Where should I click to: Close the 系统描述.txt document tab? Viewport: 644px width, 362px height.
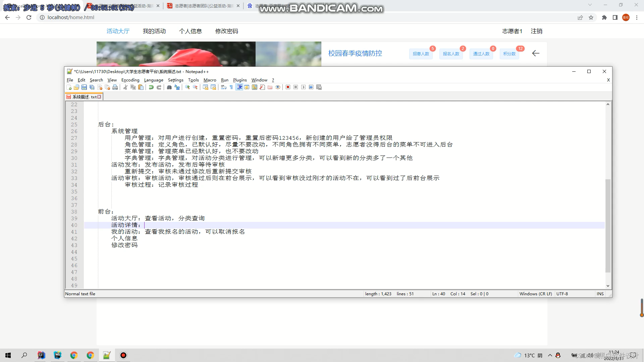pos(99,97)
